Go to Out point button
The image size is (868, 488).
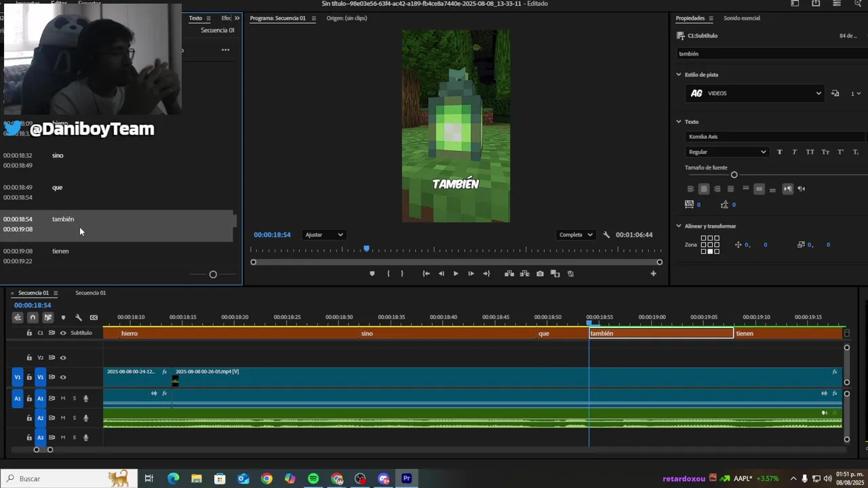[x=486, y=274]
